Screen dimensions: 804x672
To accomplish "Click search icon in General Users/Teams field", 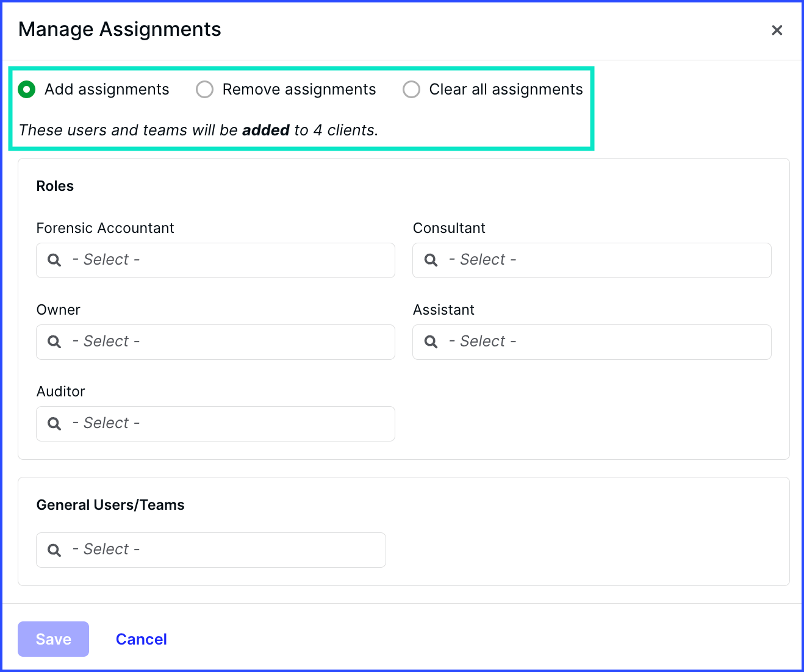I will [x=54, y=550].
